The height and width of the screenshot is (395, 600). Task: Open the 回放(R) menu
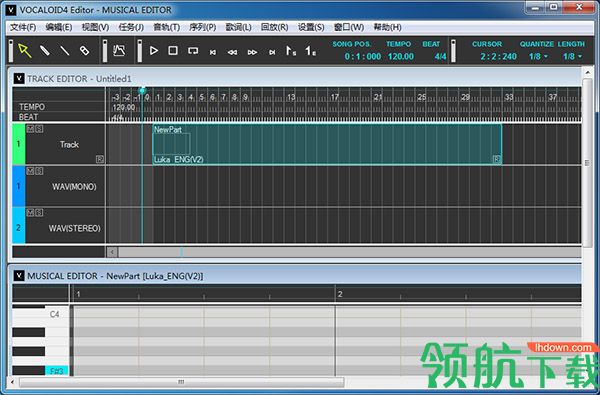tap(274, 27)
